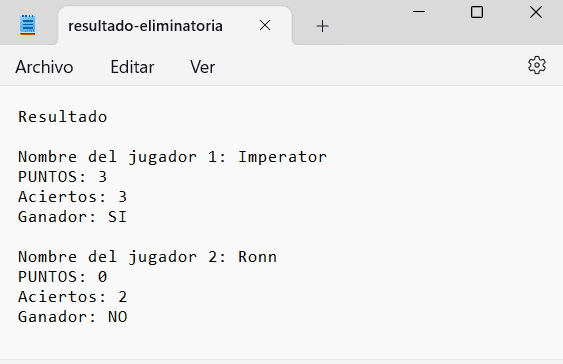The width and height of the screenshot is (563, 364).
Task: Click the Notepad app icon
Action: pyautogui.click(x=28, y=25)
